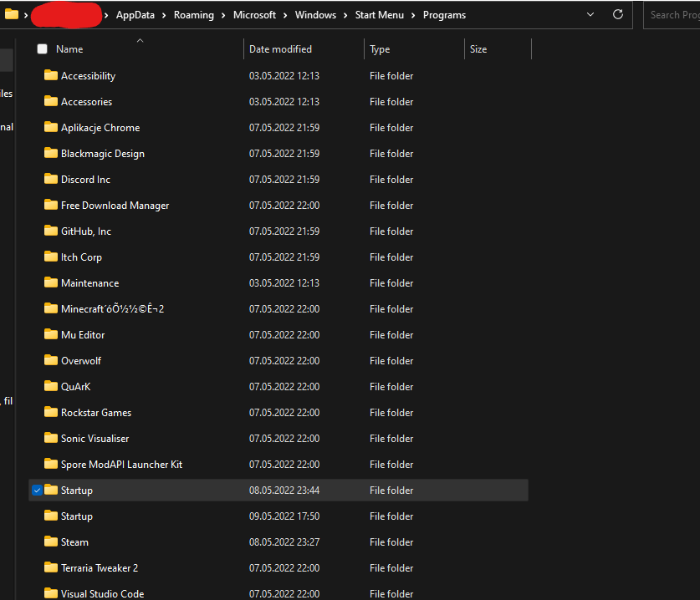Click the Free Download Manager folder icon

[51, 205]
